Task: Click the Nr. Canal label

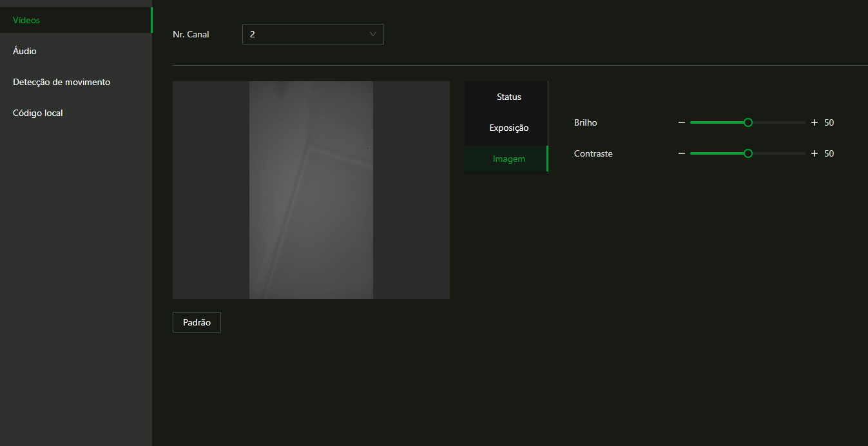Action: [191, 34]
